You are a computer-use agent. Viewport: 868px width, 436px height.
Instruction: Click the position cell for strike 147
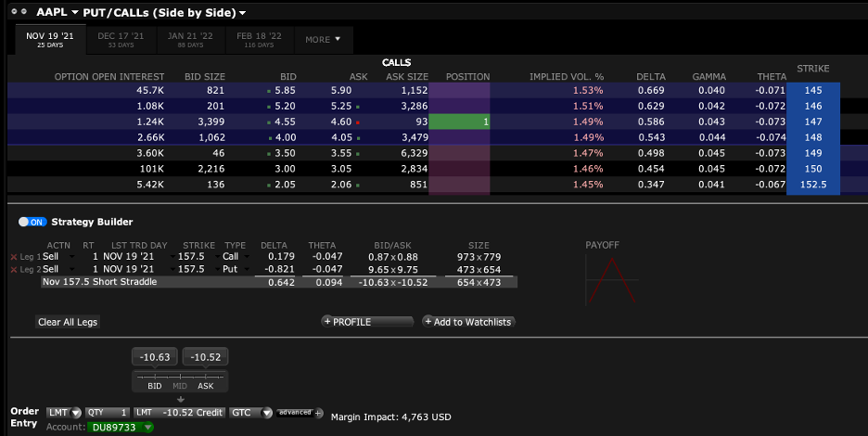[x=459, y=122]
